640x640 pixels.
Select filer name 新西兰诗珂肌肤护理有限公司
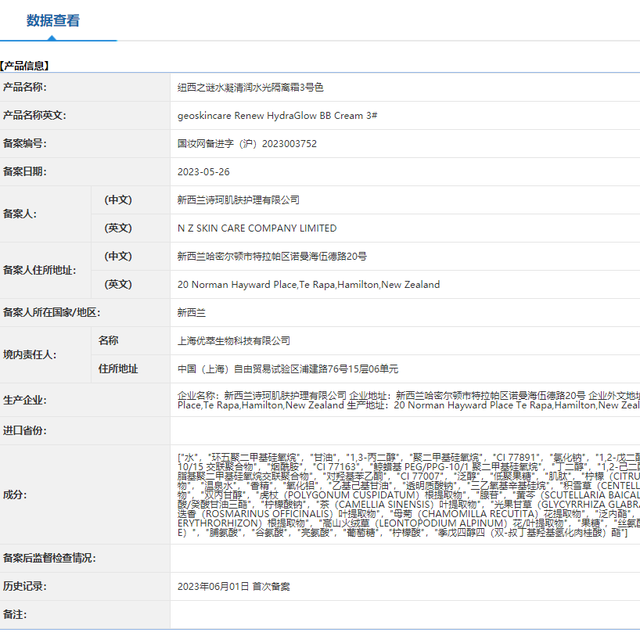pos(238,200)
